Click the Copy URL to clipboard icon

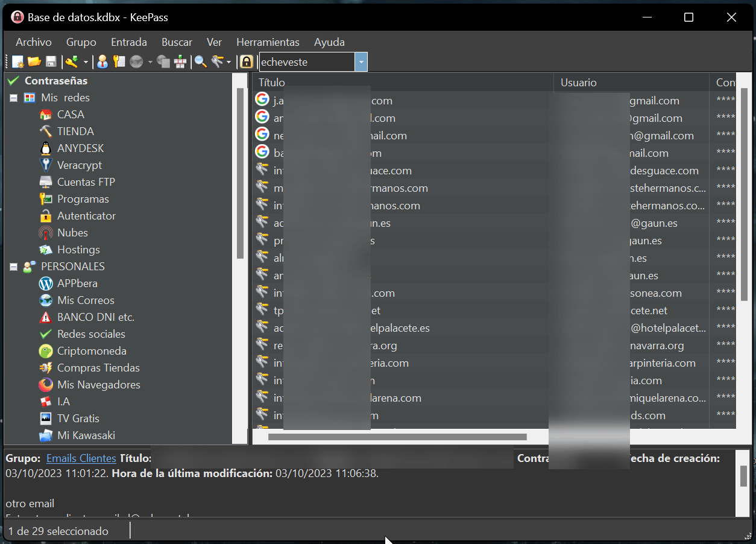[x=163, y=62]
